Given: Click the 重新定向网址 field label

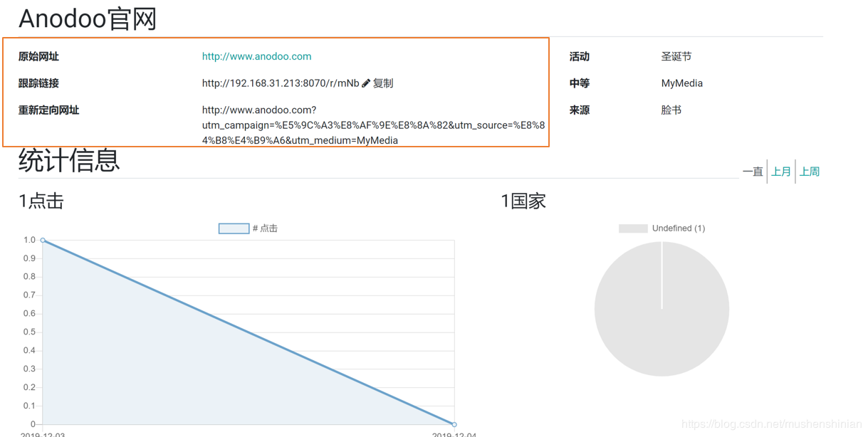Looking at the screenshot, I should [48, 110].
